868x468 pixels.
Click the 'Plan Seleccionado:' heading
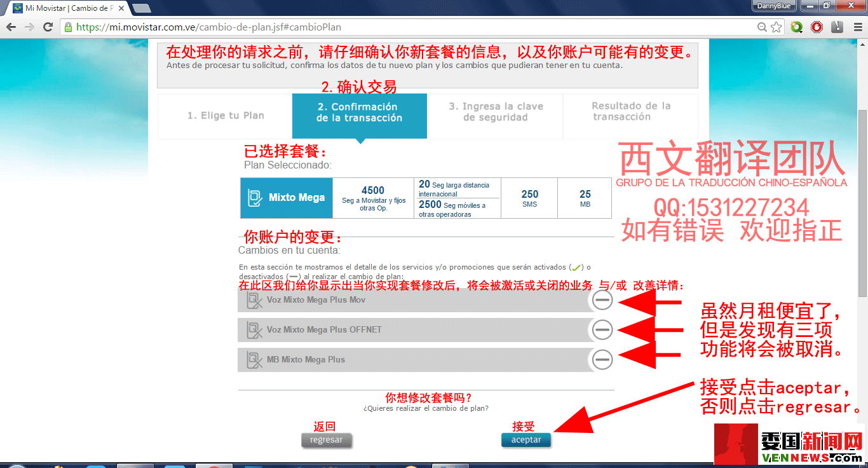click(288, 165)
